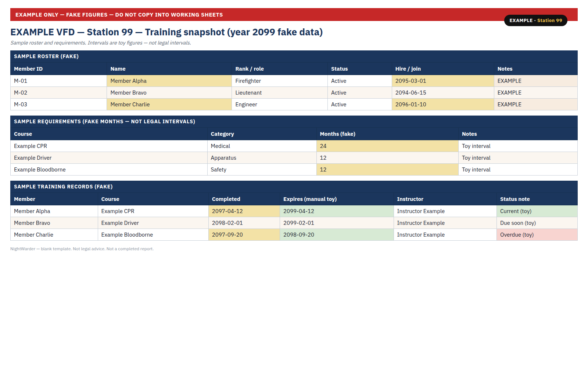Click the expiry date 2099-02-01
This screenshot has height=368, width=588.
pos(337,223)
